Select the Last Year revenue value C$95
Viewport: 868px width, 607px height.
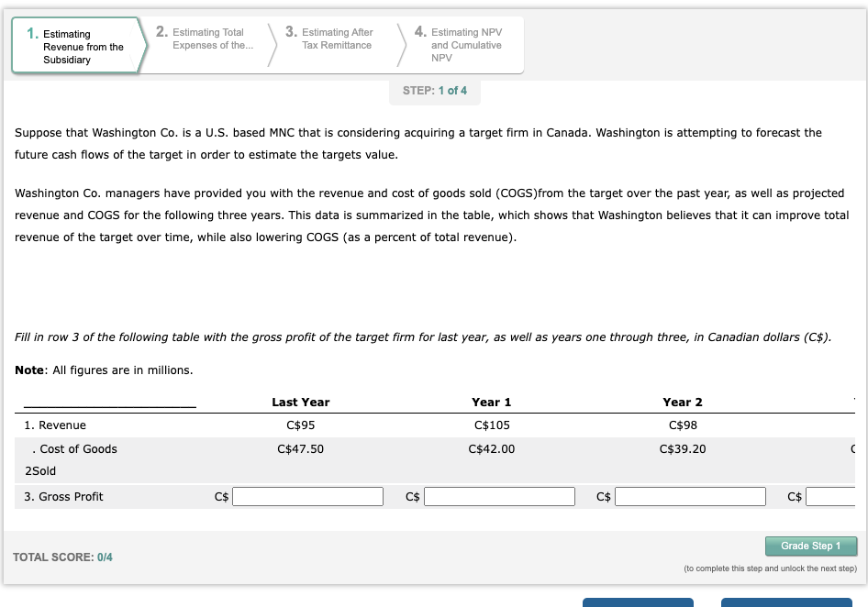[x=301, y=425]
